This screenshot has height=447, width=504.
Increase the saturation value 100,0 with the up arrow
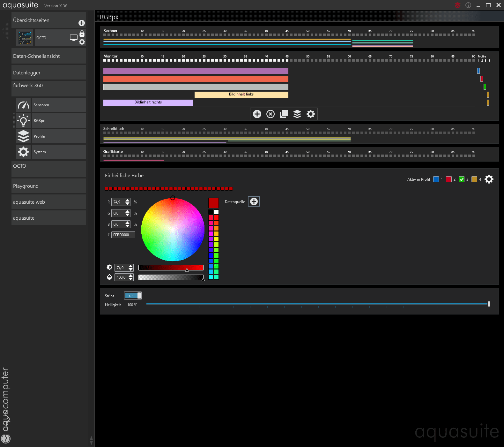(131, 276)
